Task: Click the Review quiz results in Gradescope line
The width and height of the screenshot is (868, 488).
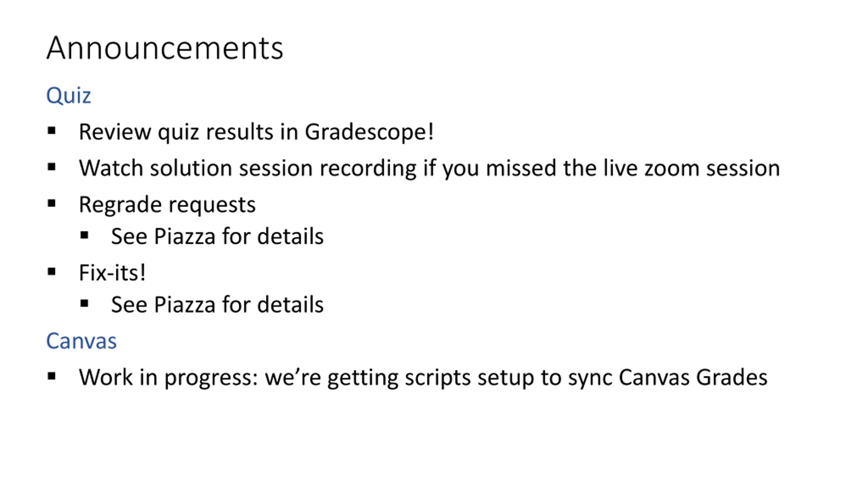Action: pos(256,132)
